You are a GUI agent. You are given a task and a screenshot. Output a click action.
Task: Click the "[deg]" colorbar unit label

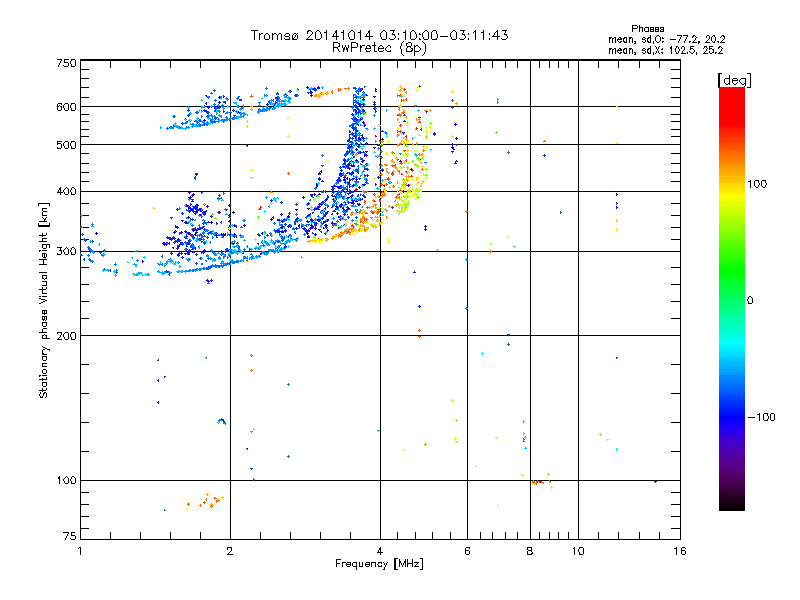point(734,80)
